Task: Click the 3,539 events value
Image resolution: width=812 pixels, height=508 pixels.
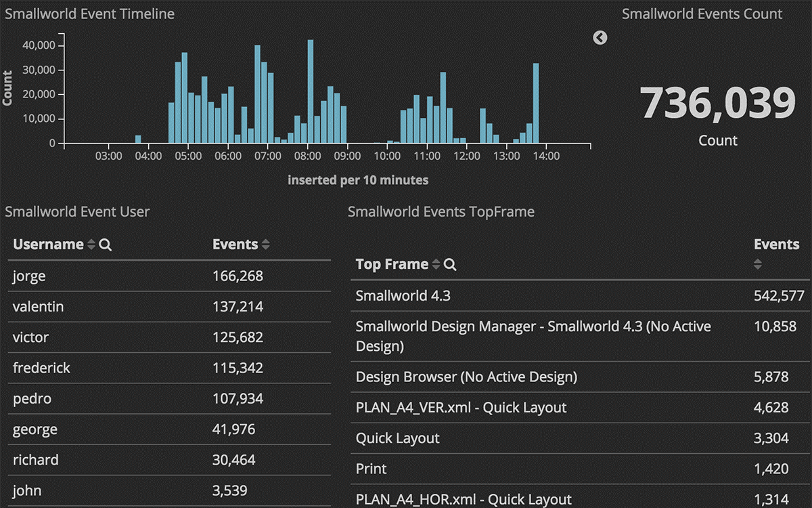Action: coord(230,490)
